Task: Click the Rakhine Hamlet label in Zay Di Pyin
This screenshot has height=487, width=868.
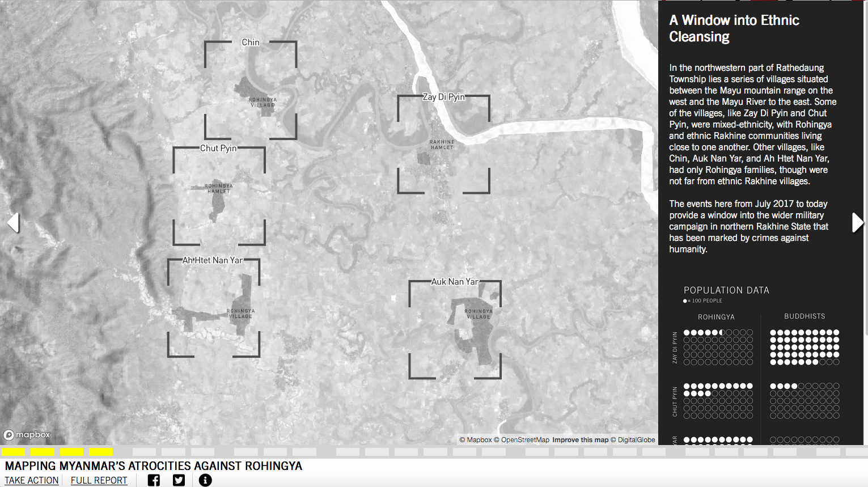Action: [442, 145]
